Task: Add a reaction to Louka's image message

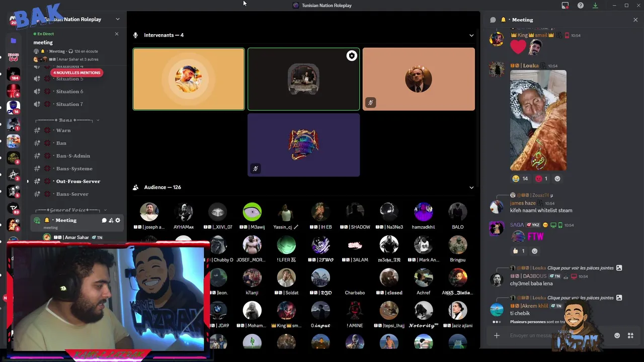Action: coord(557,178)
